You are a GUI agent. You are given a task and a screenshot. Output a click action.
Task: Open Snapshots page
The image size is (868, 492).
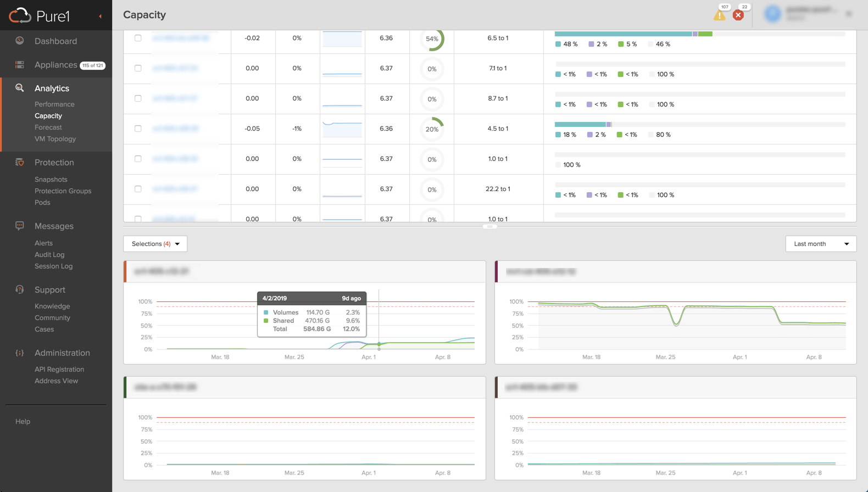(51, 180)
